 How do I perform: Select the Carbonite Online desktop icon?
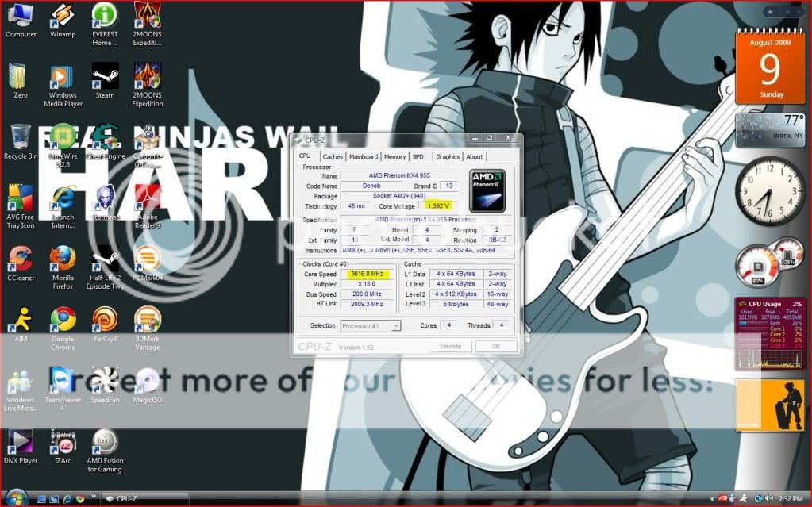point(148,146)
